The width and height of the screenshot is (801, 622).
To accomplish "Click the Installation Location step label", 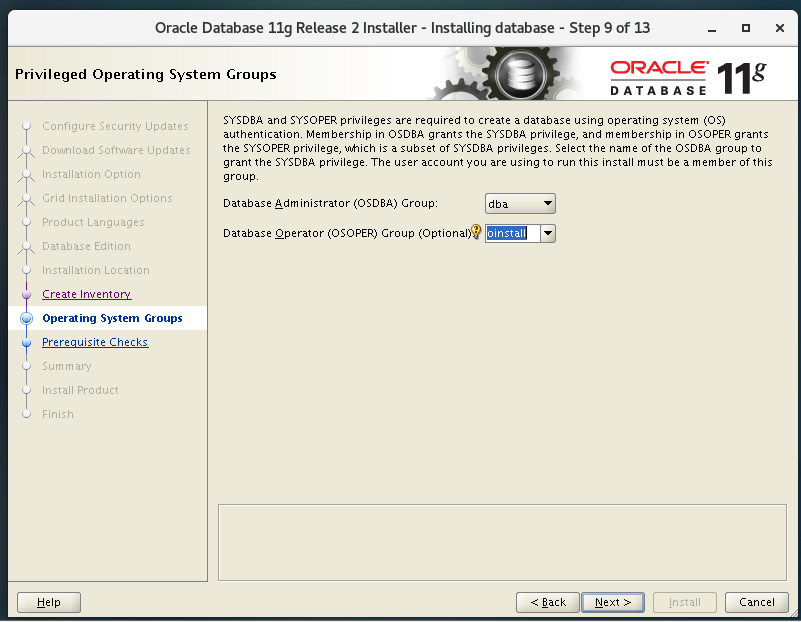I will coord(96,270).
